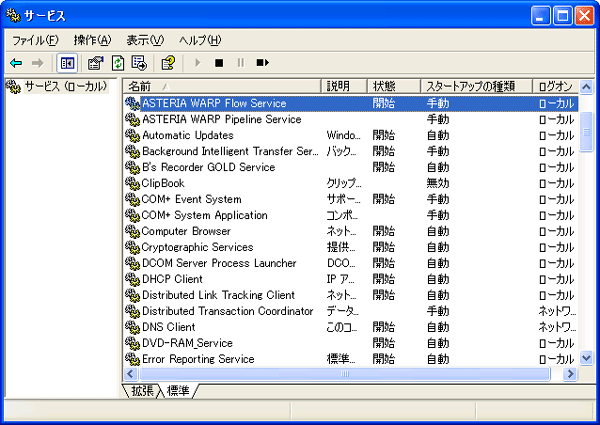Click the gear icon of Cryptographic Services

[132, 248]
